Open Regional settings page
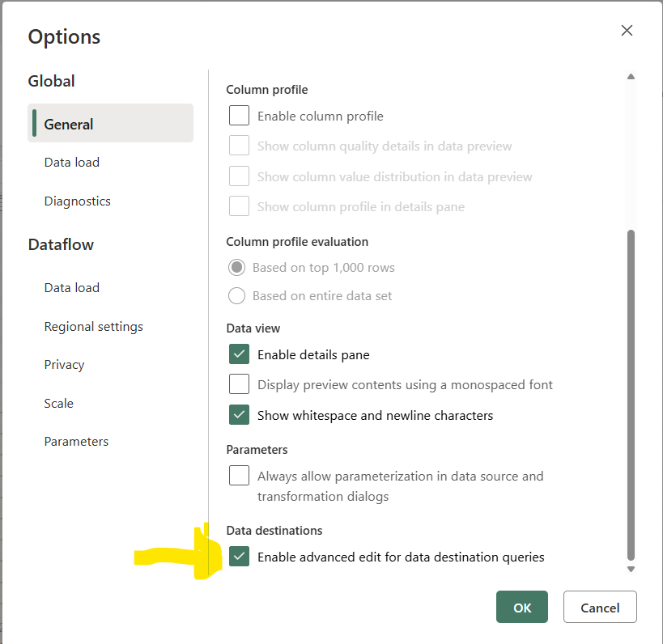 93,327
